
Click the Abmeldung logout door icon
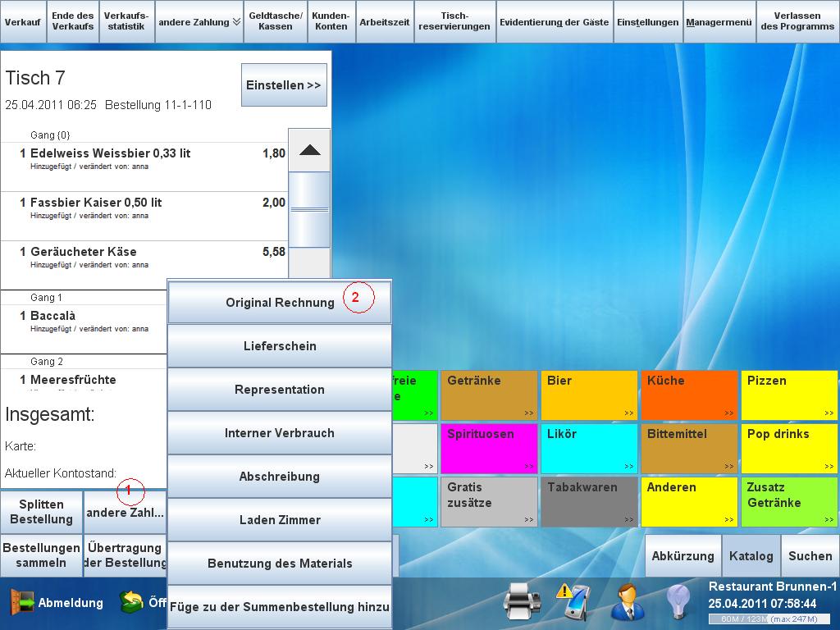pyautogui.click(x=21, y=603)
